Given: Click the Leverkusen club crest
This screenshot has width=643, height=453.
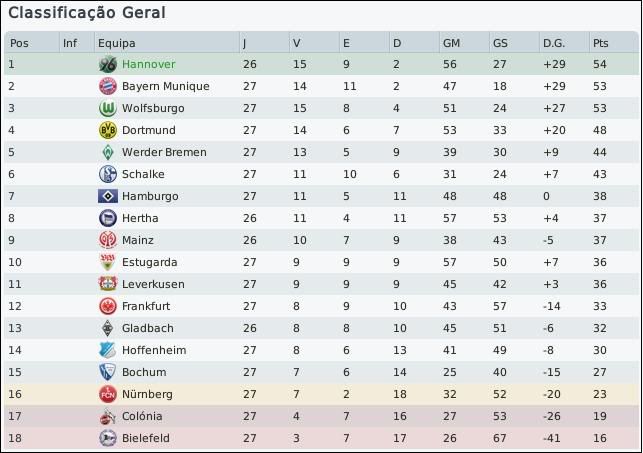Looking at the screenshot, I should [x=108, y=284].
